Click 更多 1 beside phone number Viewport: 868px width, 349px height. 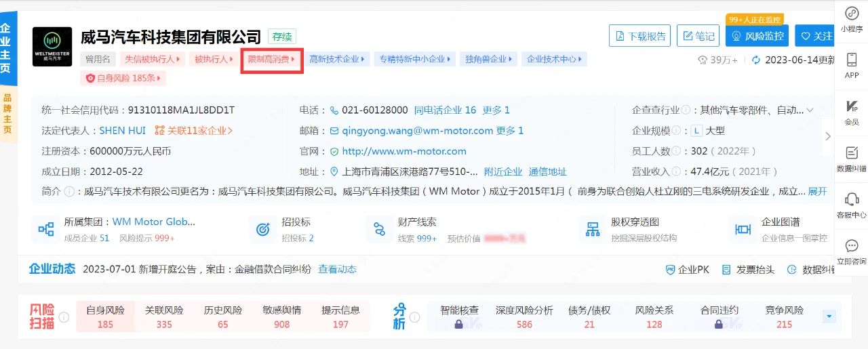click(x=496, y=110)
